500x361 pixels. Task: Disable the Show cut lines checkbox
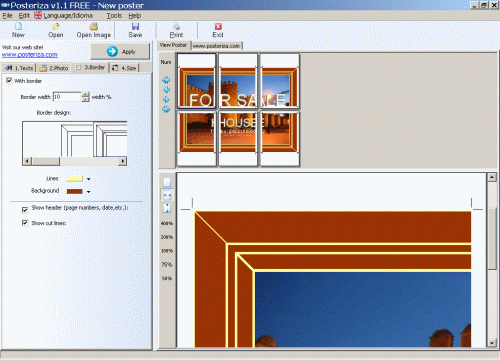click(x=25, y=223)
